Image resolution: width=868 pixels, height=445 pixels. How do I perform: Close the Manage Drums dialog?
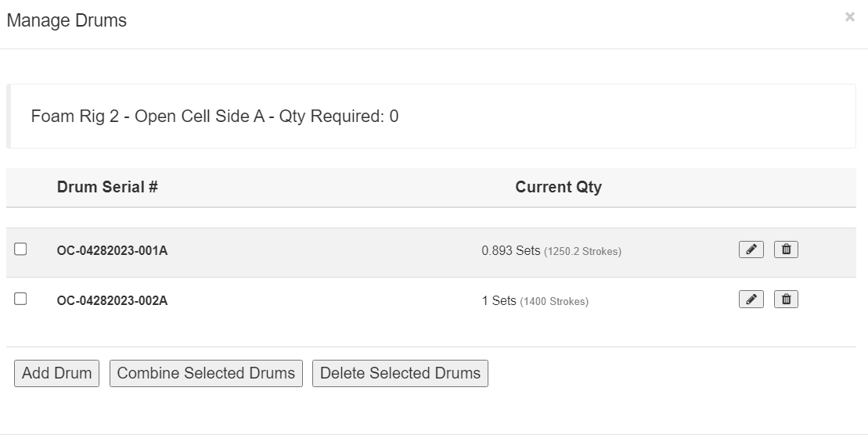click(849, 17)
